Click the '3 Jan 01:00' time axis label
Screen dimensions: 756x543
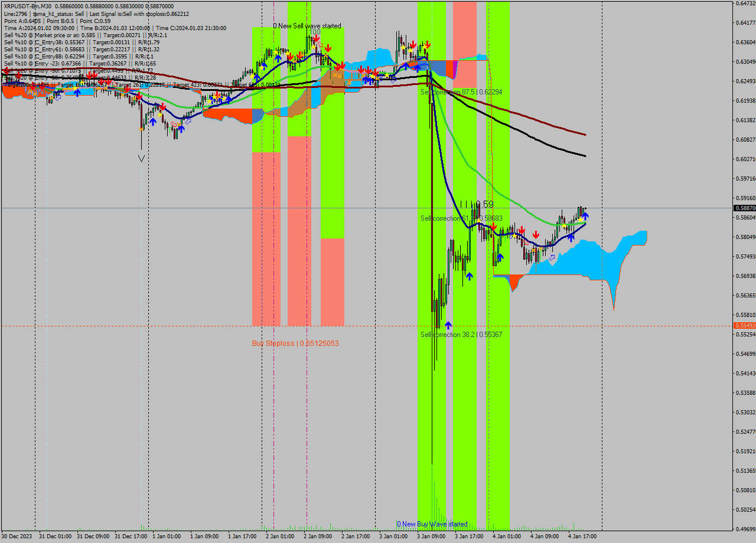click(393, 537)
